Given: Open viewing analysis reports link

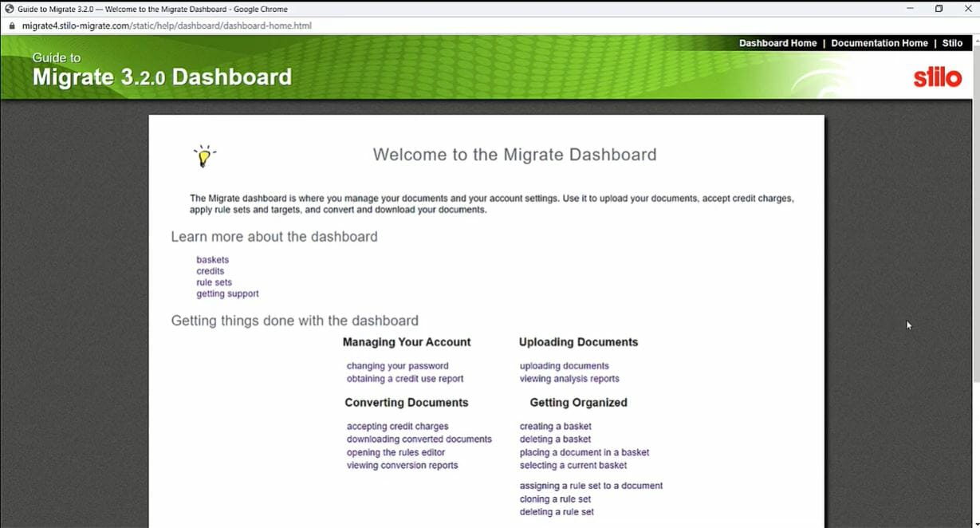Looking at the screenshot, I should tap(569, 379).
